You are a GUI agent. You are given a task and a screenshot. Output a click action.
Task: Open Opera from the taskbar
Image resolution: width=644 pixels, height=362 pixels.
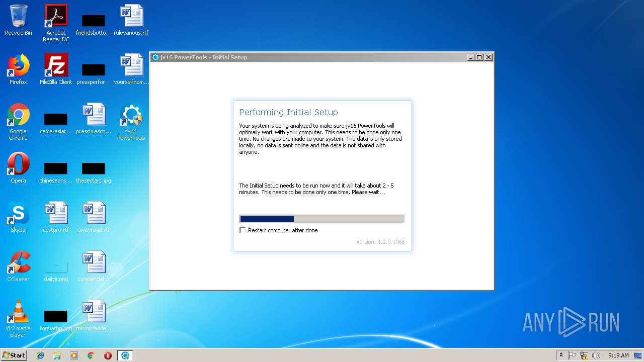pyautogui.click(x=108, y=355)
